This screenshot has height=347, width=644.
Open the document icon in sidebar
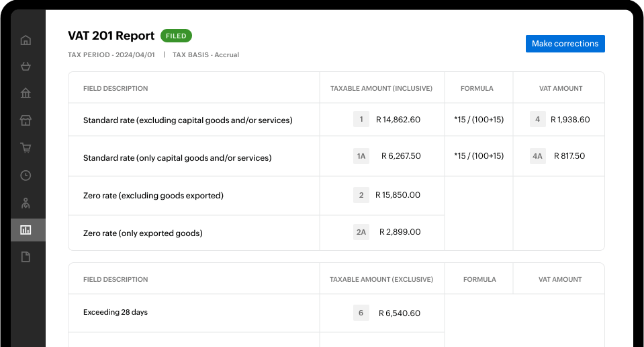click(x=26, y=257)
